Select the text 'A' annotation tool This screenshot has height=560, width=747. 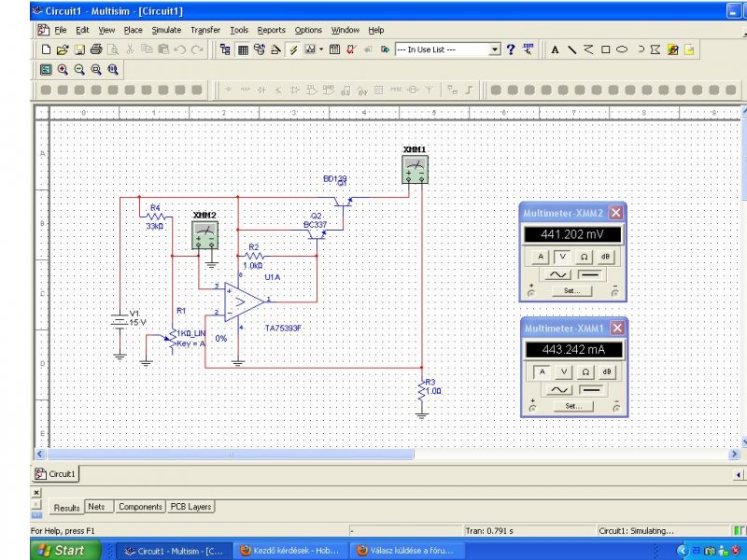pyautogui.click(x=556, y=49)
